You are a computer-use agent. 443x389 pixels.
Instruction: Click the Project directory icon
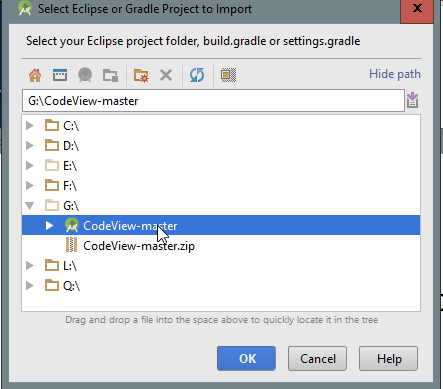(x=85, y=75)
